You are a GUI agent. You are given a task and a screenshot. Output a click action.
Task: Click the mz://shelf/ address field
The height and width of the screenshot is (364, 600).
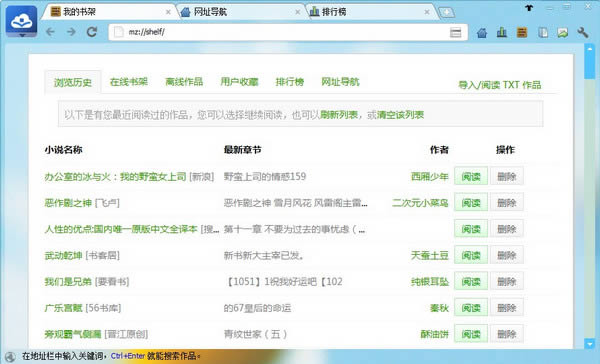click(x=283, y=32)
